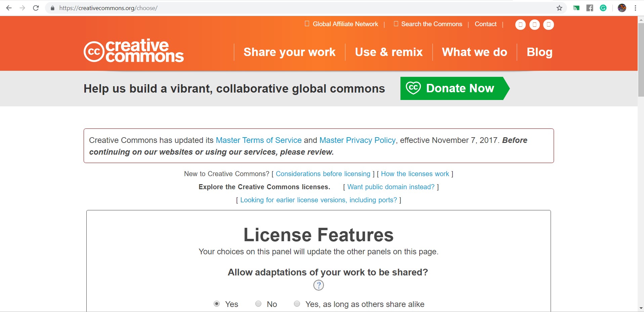Visit the Contact page
Viewport: 644px width, 312px height.
coord(485,24)
